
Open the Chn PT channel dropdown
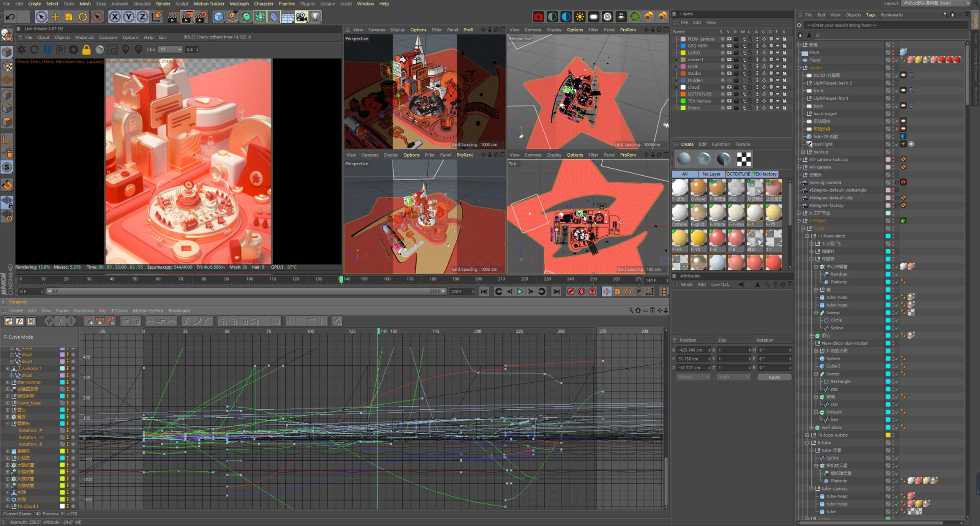(x=170, y=49)
